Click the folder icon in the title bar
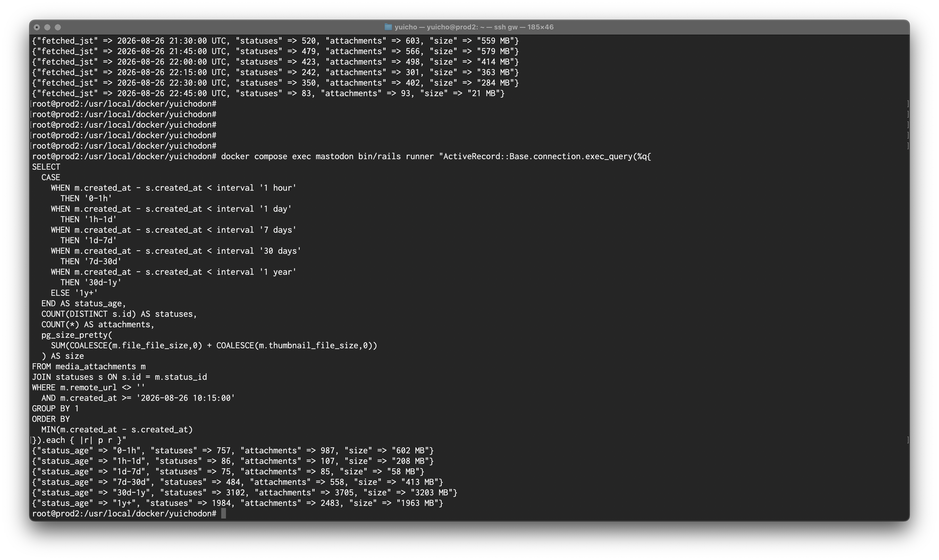The width and height of the screenshot is (939, 560). coord(388,27)
